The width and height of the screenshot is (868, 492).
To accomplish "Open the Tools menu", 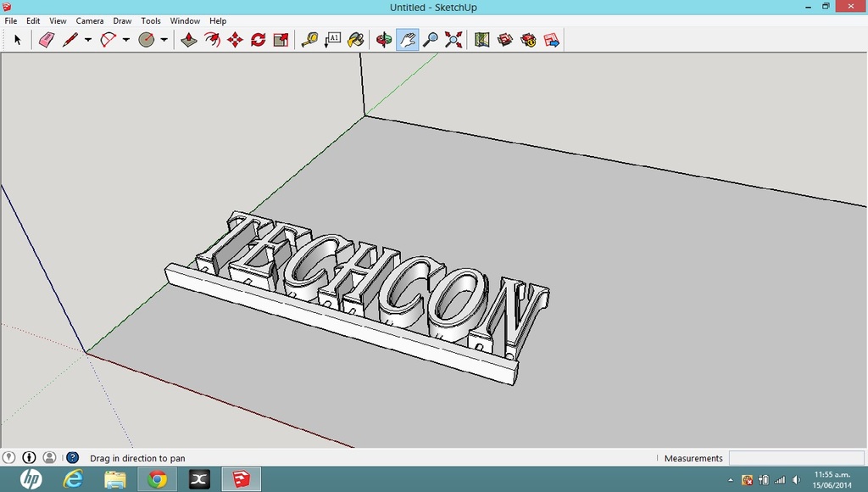I will 151,20.
